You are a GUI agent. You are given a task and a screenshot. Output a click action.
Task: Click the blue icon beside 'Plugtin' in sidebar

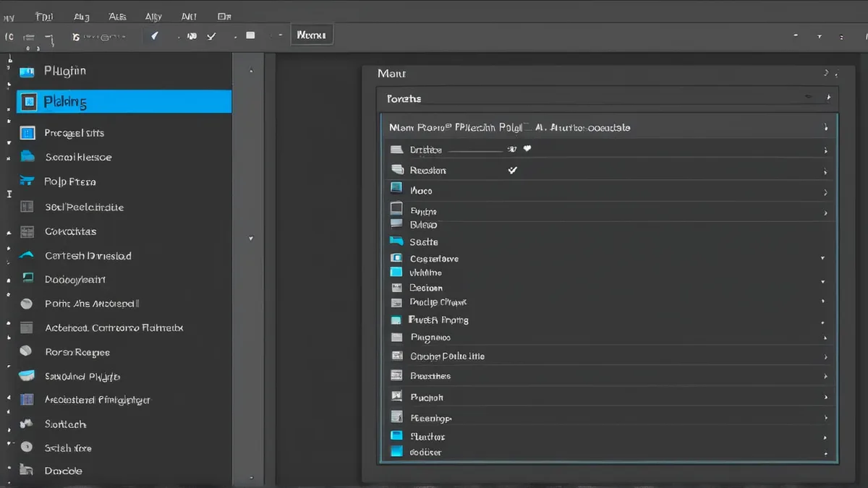coord(27,72)
